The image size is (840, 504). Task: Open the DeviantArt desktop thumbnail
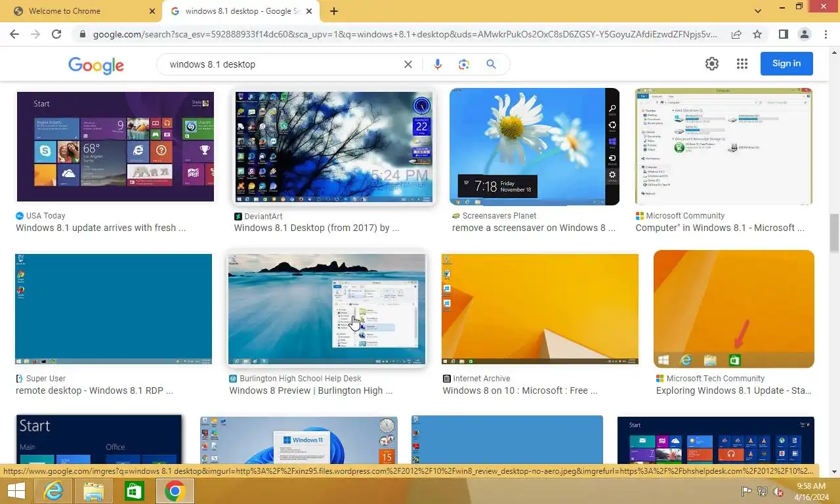(x=334, y=147)
